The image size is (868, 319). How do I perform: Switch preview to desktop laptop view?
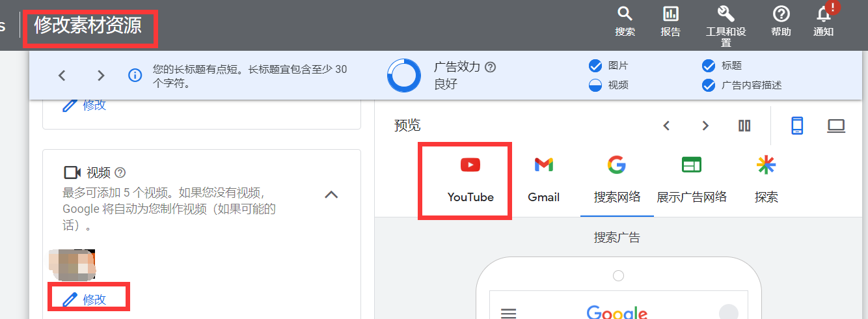pyautogui.click(x=836, y=126)
